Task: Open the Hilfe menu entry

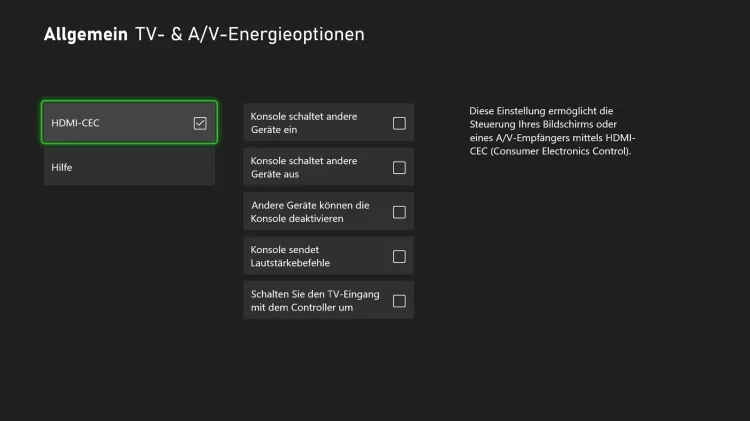Action: 129,167
